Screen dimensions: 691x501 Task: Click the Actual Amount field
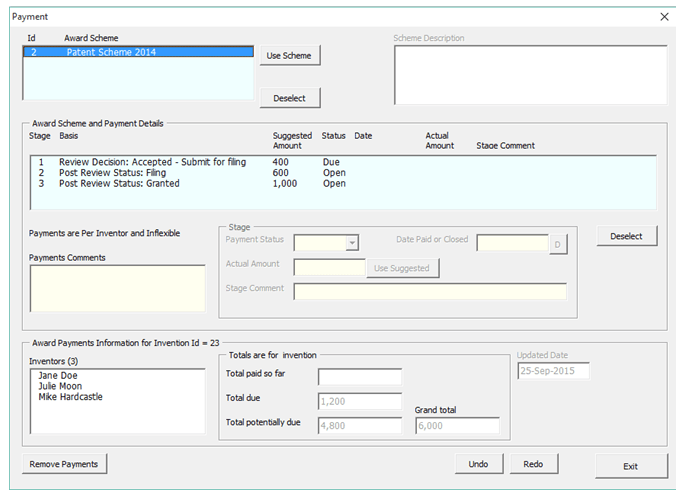click(329, 268)
